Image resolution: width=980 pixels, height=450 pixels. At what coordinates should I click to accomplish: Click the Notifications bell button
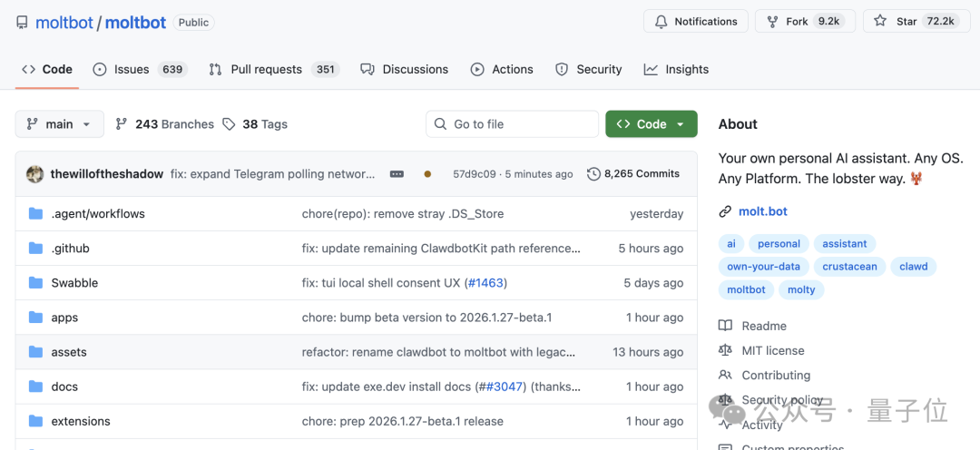696,21
